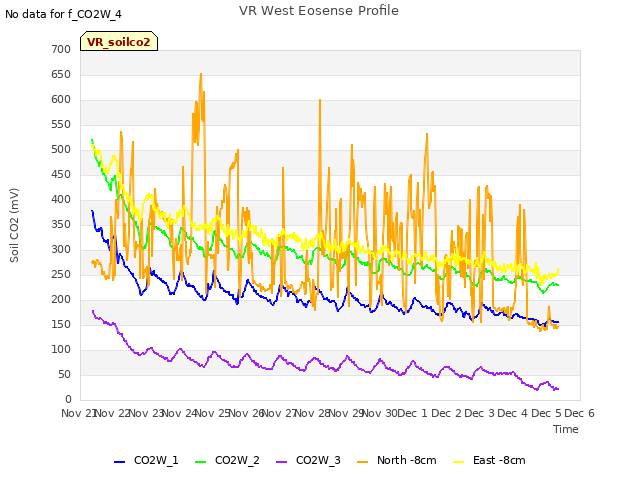Click the CO2W_3 purple legend swatch
640x480 pixels.
[281, 462]
